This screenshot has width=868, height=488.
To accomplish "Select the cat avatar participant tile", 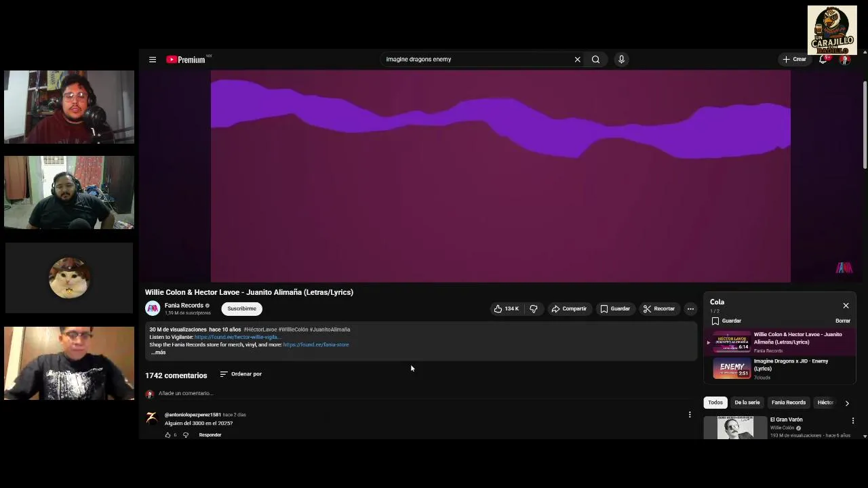I will point(69,278).
